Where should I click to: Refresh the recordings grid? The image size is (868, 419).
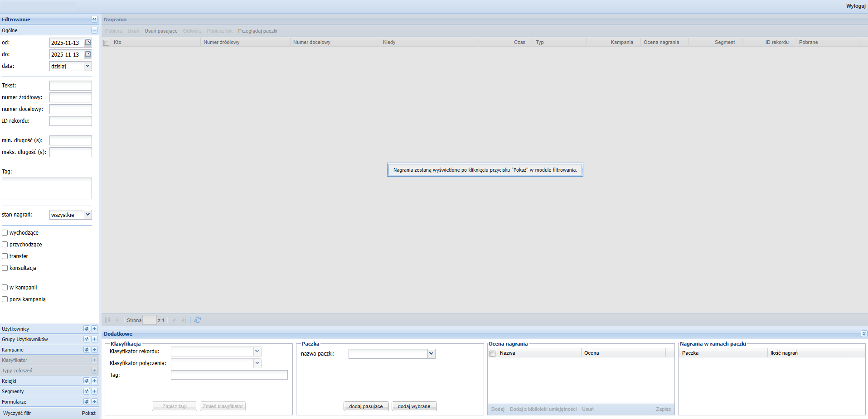(x=198, y=320)
